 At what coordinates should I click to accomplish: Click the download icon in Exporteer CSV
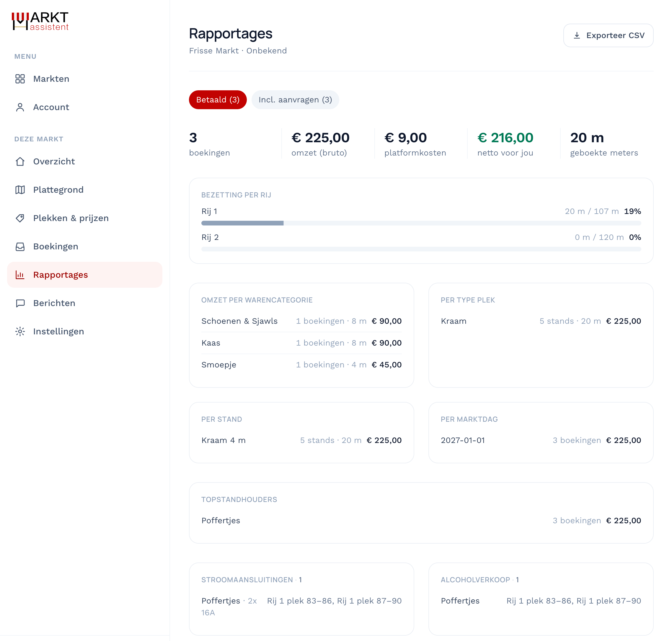click(577, 35)
